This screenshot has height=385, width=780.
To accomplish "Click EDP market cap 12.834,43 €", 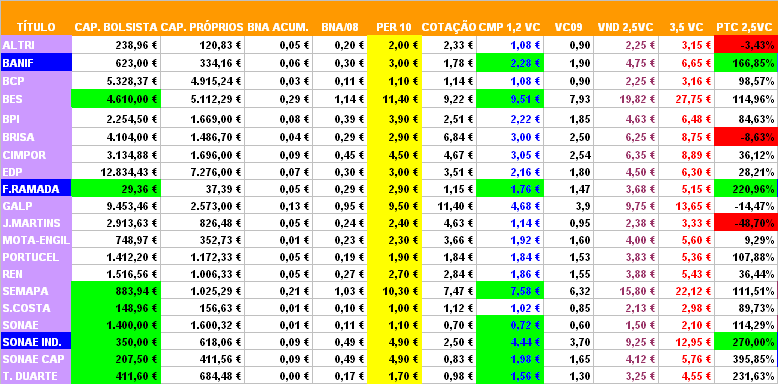I will coord(116,172).
